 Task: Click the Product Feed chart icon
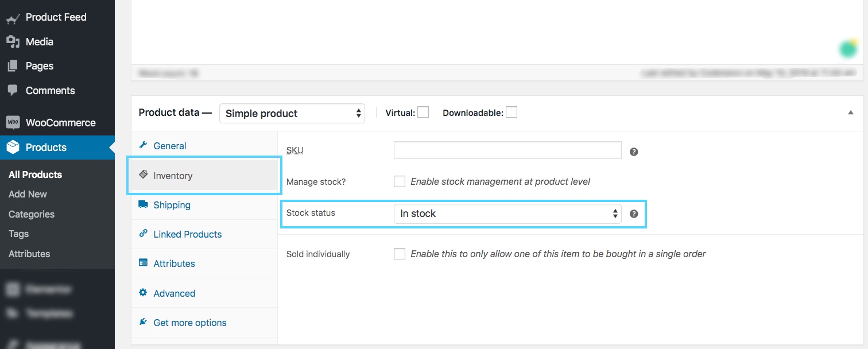(x=13, y=18)
